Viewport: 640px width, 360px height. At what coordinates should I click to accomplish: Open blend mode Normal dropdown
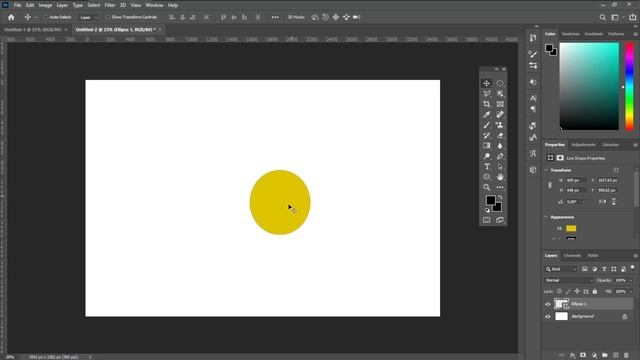[x=569, y=280]
